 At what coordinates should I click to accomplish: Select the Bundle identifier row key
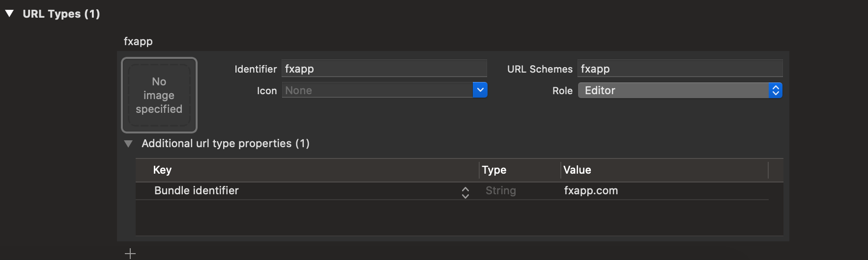197,191
